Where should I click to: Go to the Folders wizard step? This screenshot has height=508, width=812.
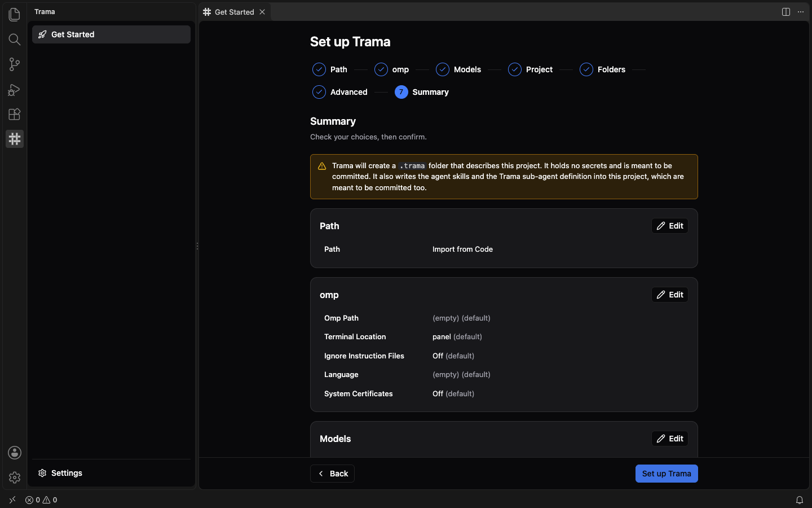point(602,69)
